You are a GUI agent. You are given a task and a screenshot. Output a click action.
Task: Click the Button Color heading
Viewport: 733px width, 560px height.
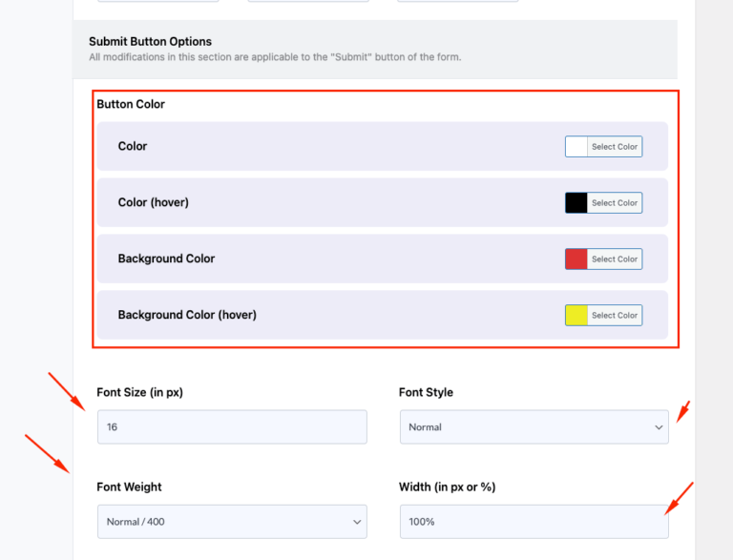click(131, 104)
